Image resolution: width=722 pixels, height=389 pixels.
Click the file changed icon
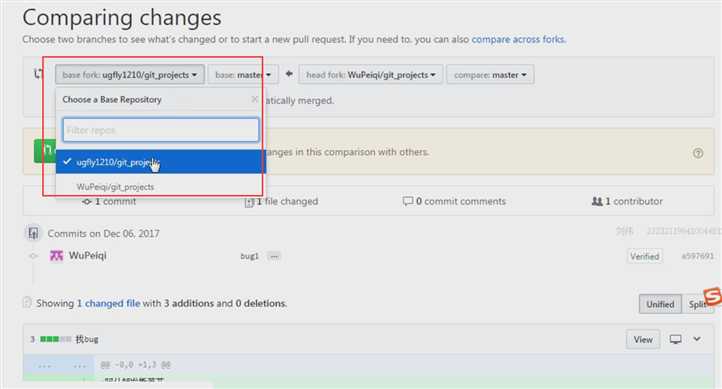click(x=249, y=203)
